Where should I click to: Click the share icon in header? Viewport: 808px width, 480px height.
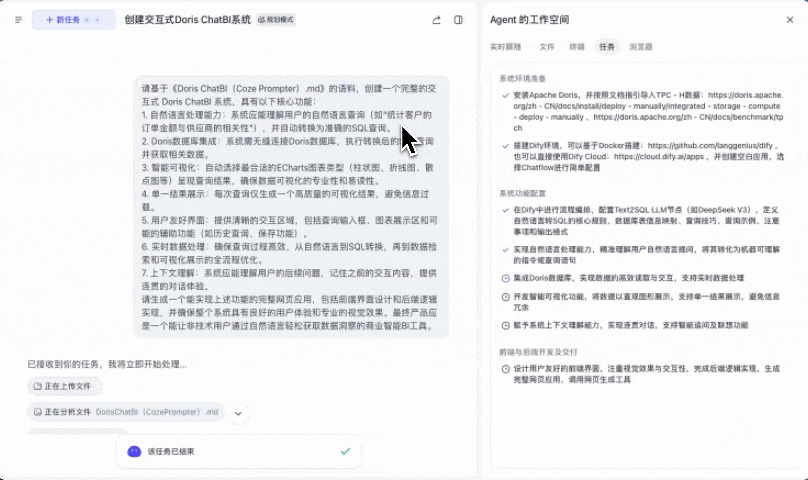[436, 20]
